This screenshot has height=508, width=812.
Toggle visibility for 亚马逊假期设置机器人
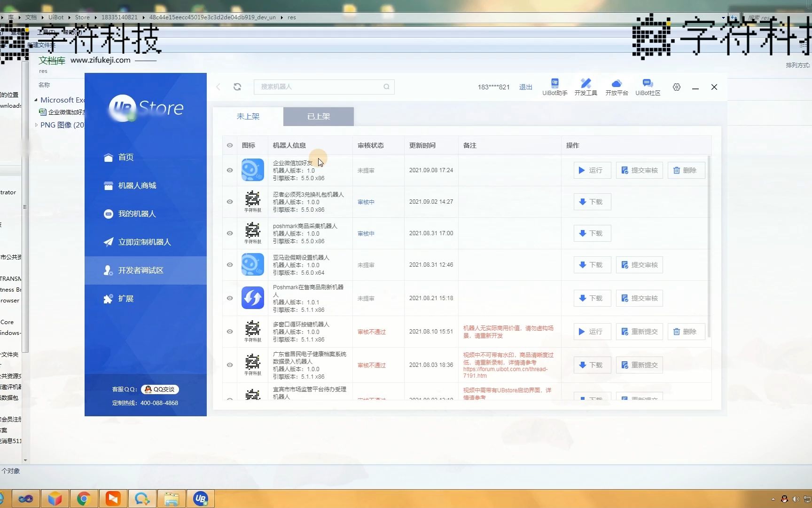point(230,265)
